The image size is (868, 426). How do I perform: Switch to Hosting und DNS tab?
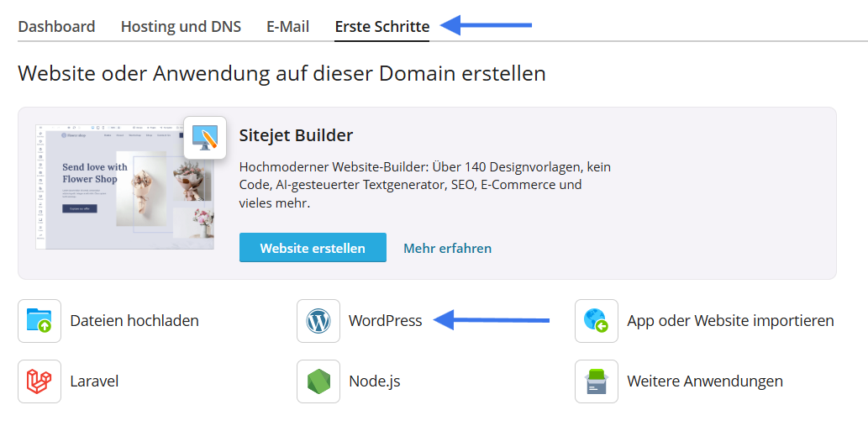(x=181, y=26)
